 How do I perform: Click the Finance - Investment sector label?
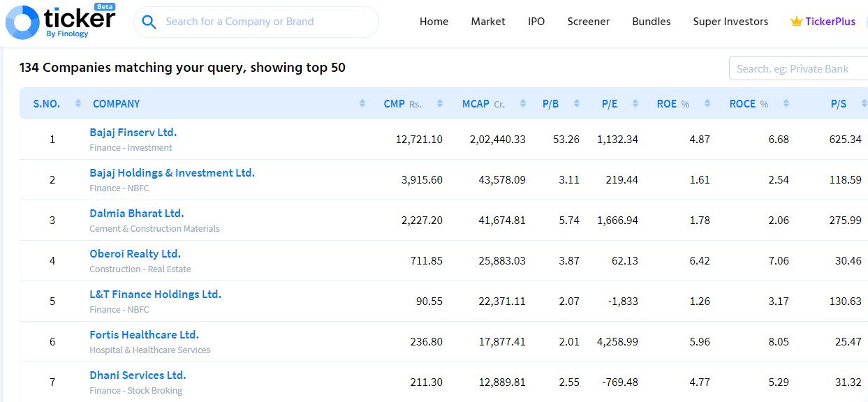pyautogui.click(x=131, y=147)
